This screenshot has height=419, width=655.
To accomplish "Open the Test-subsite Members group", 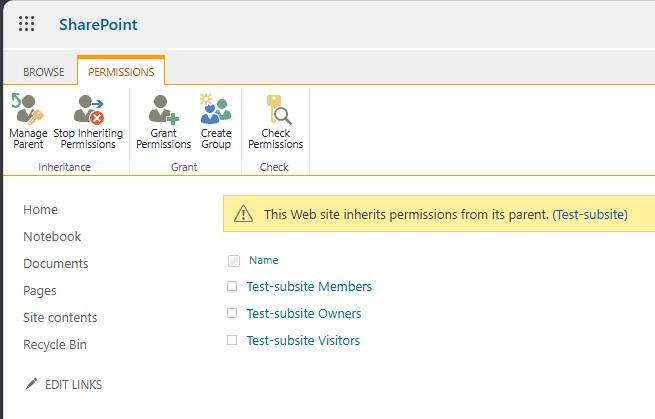I will pyautogui.click(x=309, y=287).
